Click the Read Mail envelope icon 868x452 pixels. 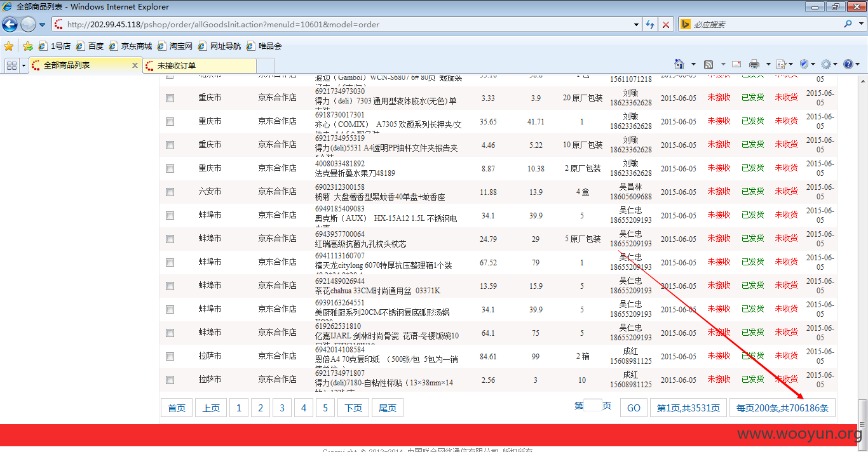pos(736,64)
